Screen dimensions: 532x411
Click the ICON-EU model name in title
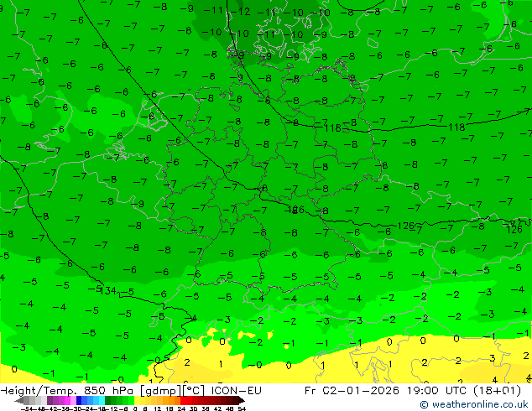[237, 391]
